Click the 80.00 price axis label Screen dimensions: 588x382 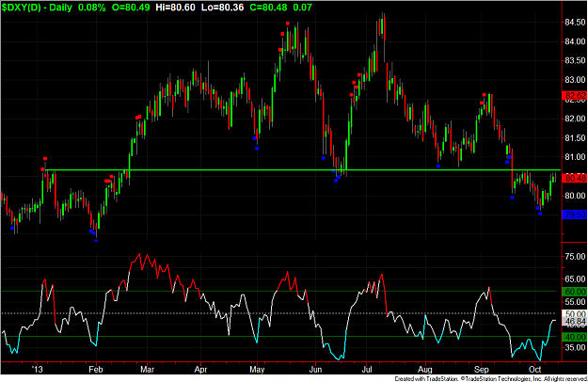(x=575, y=196)
